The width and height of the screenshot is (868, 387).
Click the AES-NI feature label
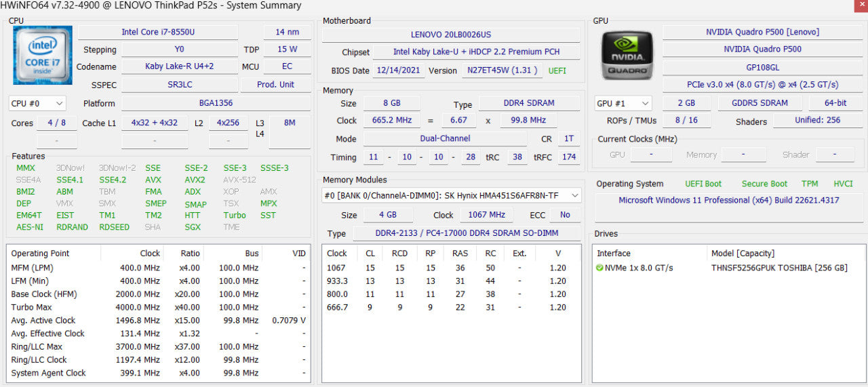coord(30,227)
